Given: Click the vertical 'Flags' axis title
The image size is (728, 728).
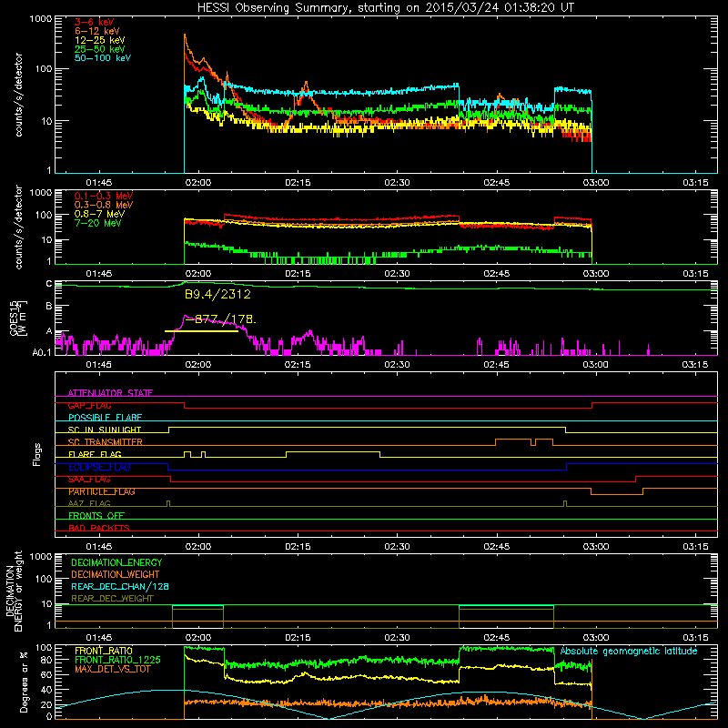Looking at the screenshot, I should (x=37, y=454).
